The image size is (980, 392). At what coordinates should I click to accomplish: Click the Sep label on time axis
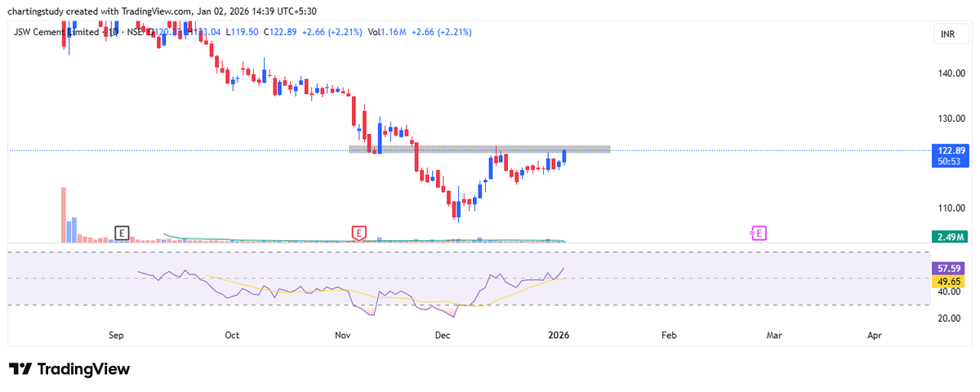[115, 335]
